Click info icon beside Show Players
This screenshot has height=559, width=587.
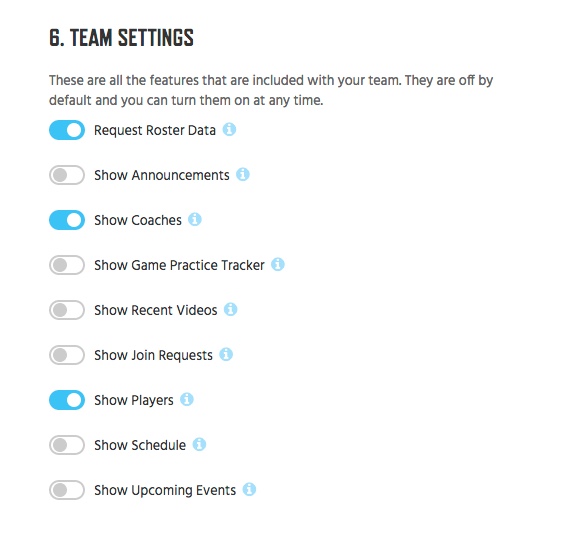click(187, 399)
